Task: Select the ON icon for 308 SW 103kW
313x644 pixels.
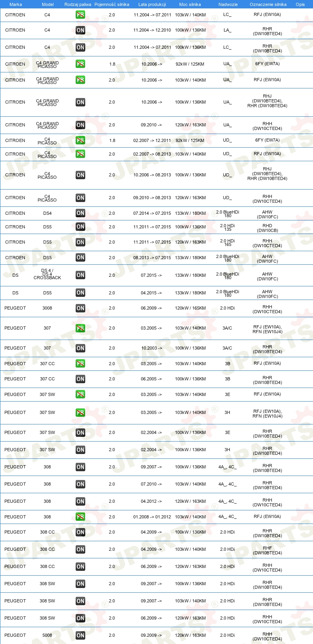Action: [80, 601]
